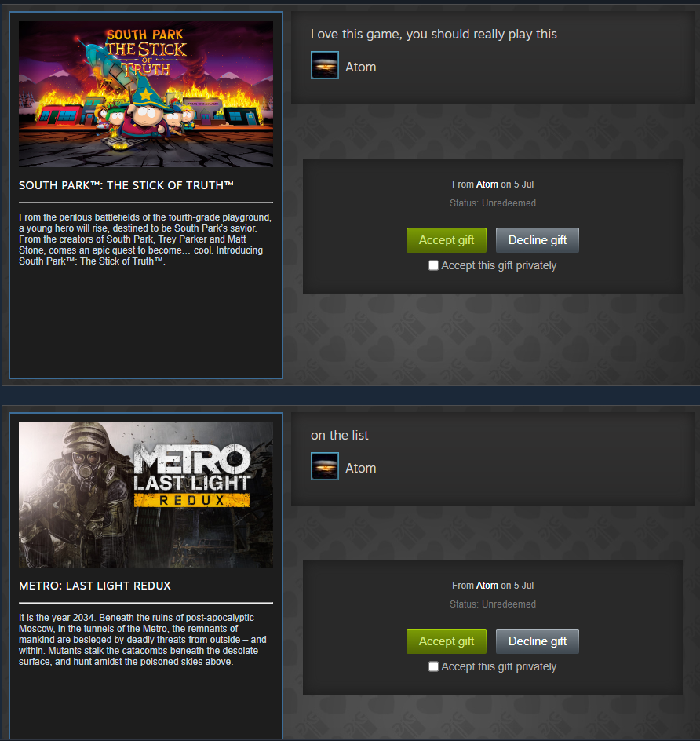Screen dimensions: 700x741
Task: Click the Metro game description text
Action: click(143, 640)
